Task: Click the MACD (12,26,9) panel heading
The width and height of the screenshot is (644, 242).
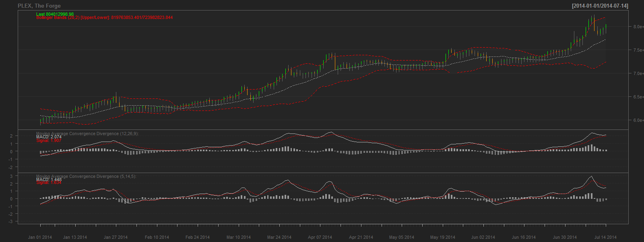Action: pyautogui.click(x=87, y=134)
